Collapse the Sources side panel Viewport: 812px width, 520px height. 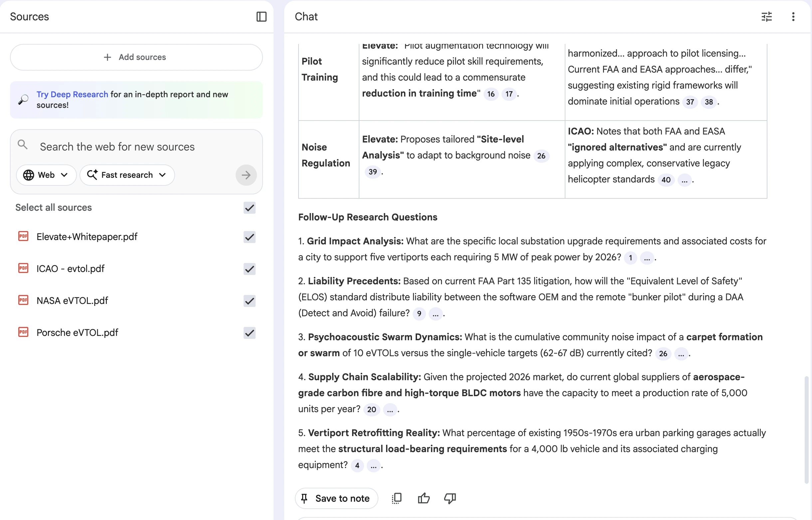click(261, 17)
